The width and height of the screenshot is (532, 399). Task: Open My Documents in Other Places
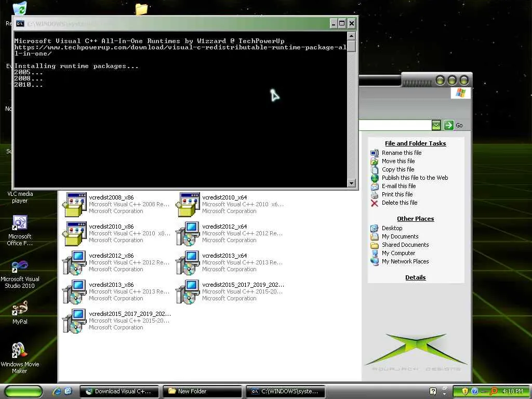400,236
